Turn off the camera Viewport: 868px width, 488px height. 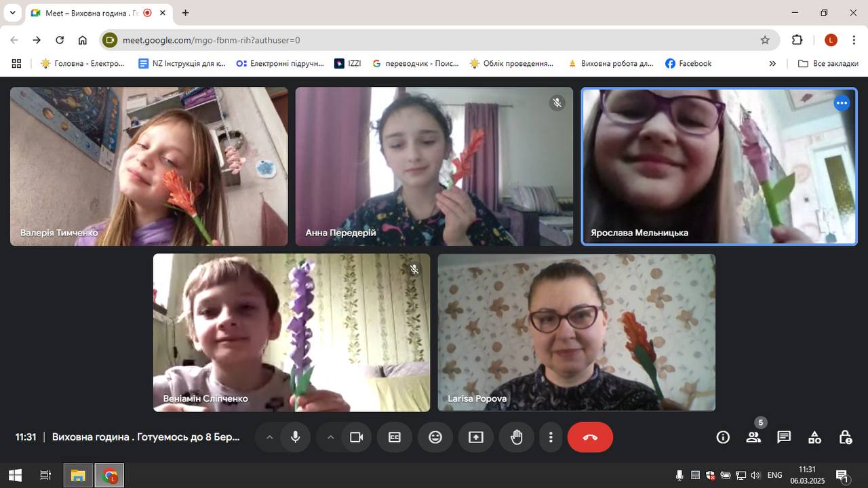click(356, 437)
